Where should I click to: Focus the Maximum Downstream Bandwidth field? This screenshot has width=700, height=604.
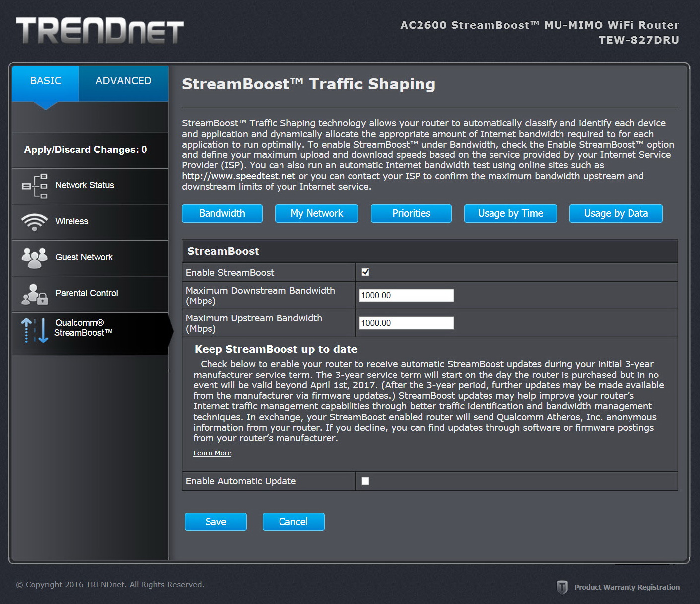coord(406,295)
